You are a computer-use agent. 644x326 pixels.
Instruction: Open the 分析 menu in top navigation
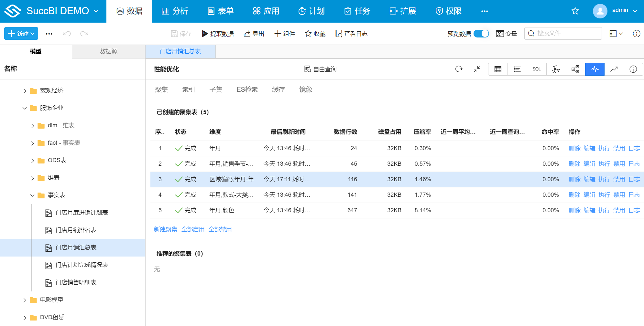pyautogui.click(x=175, y=11)
